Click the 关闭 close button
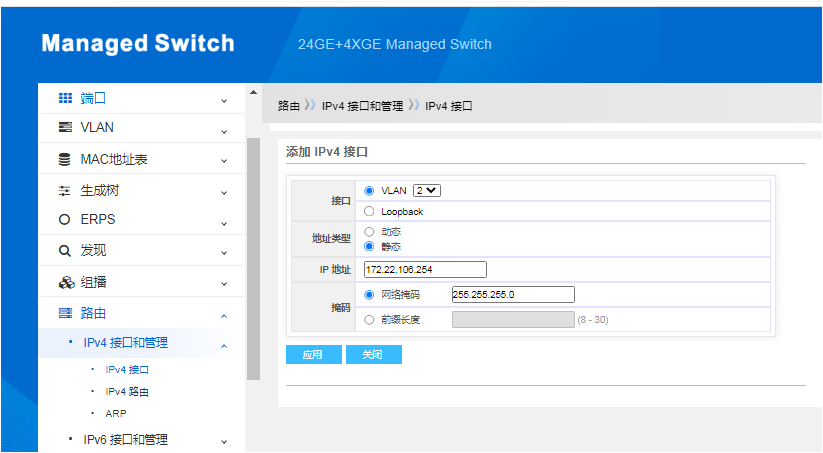The width and height of the screenshot is (823, 453). click(x=374, y=354)
